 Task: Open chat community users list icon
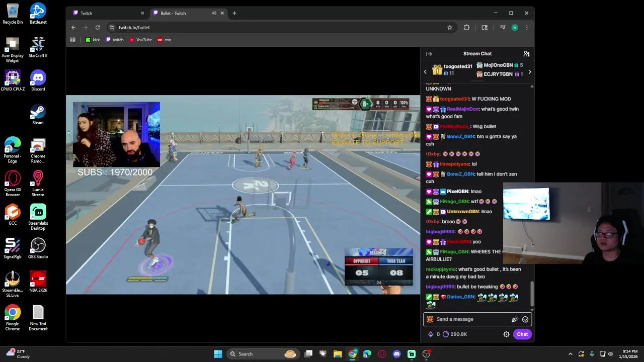click(x=526, y=54)
